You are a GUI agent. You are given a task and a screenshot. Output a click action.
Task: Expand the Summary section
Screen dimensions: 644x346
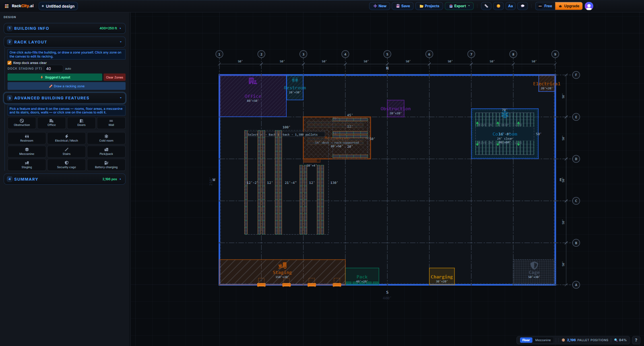(64, 179)
